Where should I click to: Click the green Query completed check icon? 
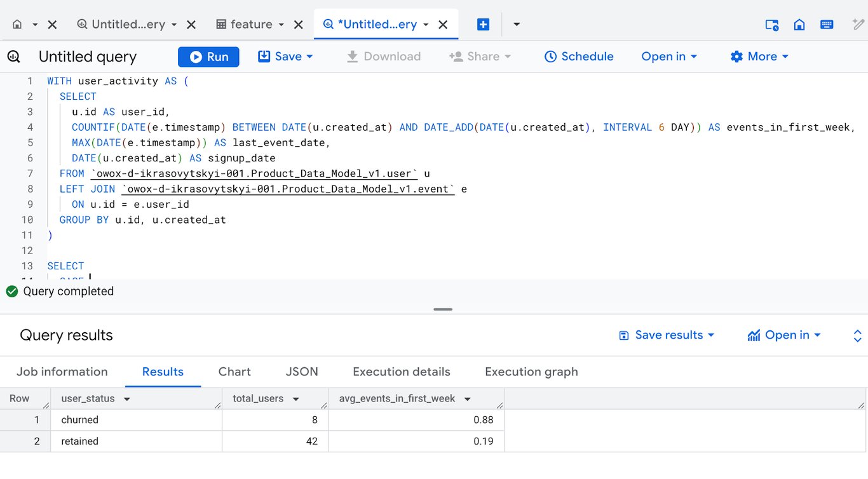click(12, 292)
